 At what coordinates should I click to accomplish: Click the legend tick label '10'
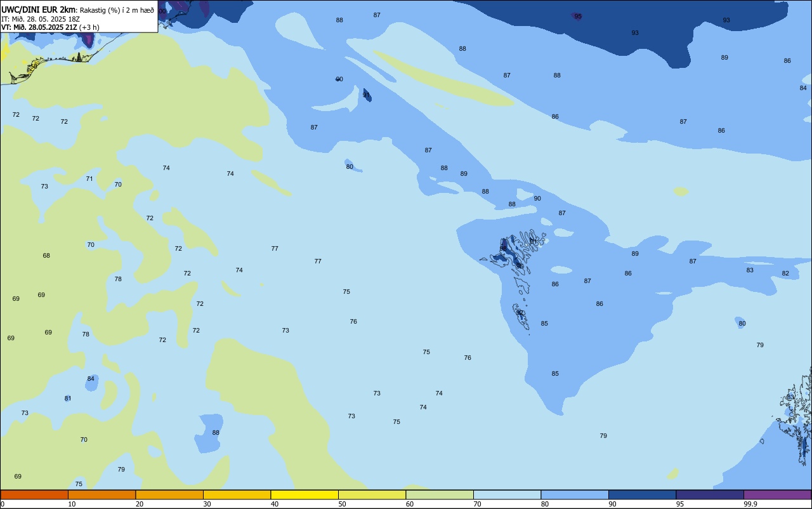click(x=72, y=504)
